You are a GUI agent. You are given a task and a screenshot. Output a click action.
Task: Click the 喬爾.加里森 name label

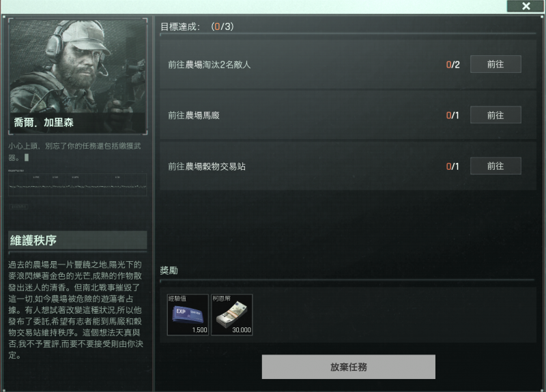pos(44,123)
